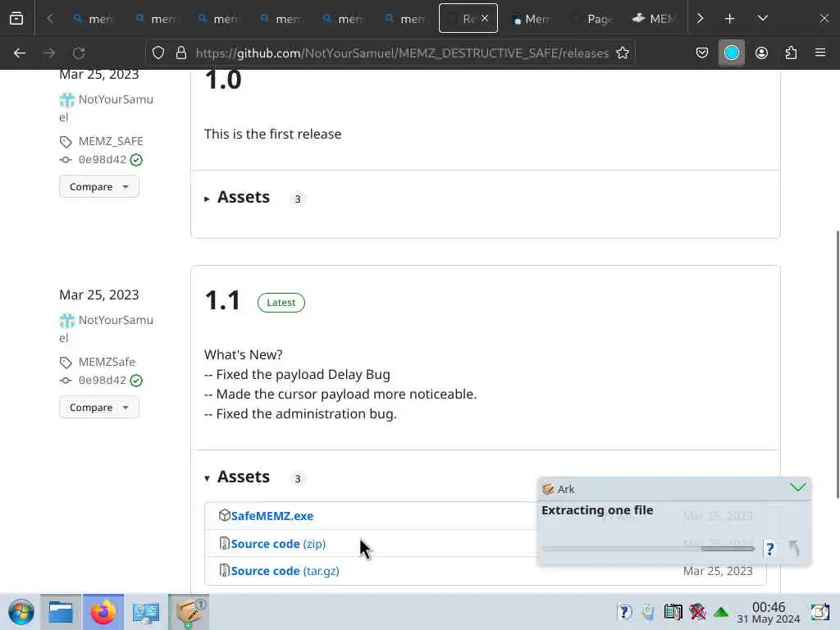Switch to the 'Mem' tab right of active tab
Viewport: 840px width, 630px height.
coord(531,19)
